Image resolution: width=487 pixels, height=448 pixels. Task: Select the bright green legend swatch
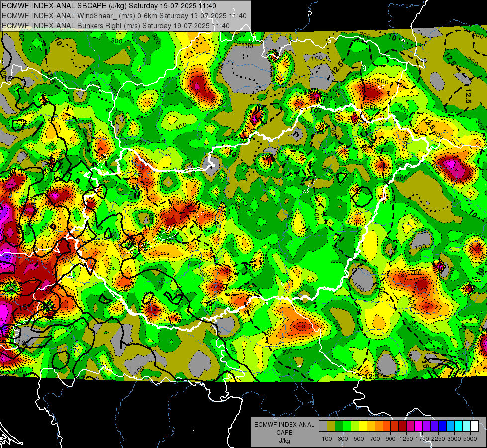pos(347,426)
